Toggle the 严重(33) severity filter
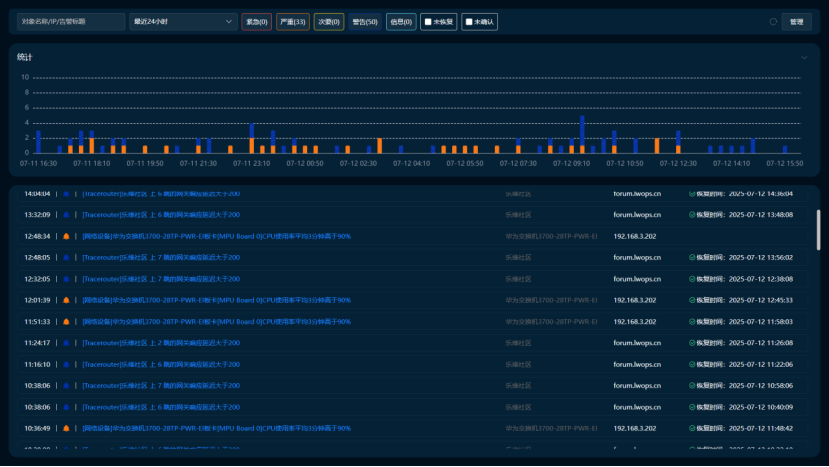The image size is (829, 467). tap(293, 22)
